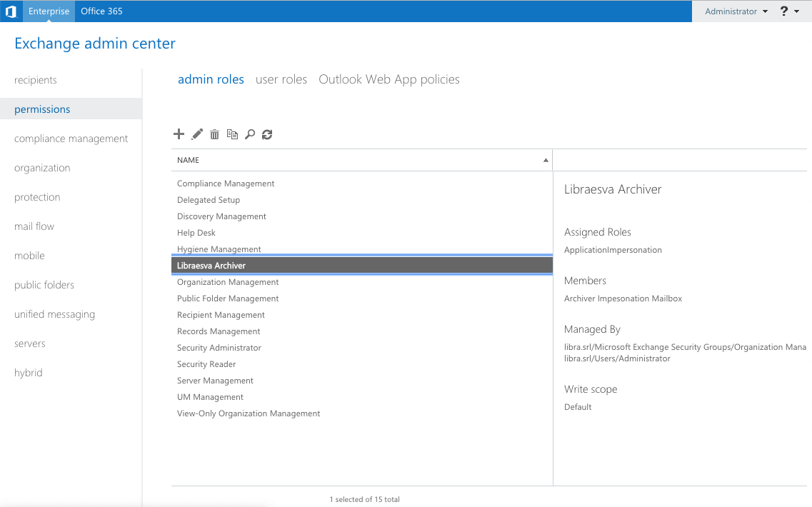
Task: Select Discovery Management role group
Action: click(362, 216)
